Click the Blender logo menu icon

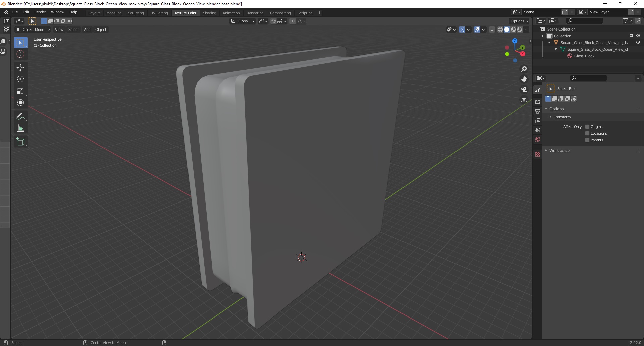point(6,12)
